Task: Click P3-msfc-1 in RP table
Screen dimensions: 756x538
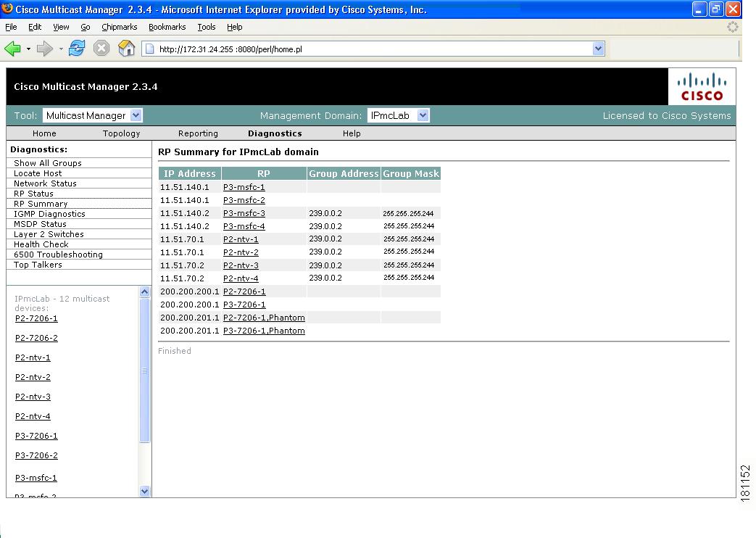Action: coord(244,187)
